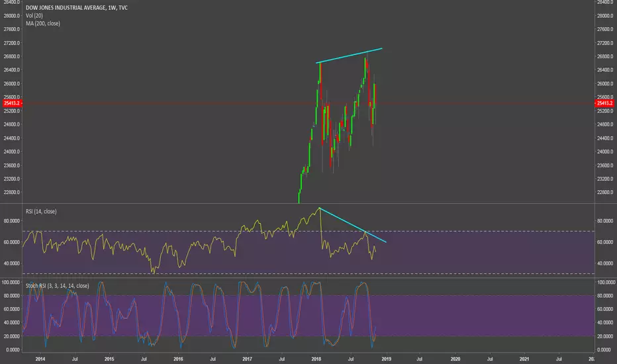Click 22800.0 on the right price axis
The height and width of the screenshot is (364, 617).
tap(605, 193)
